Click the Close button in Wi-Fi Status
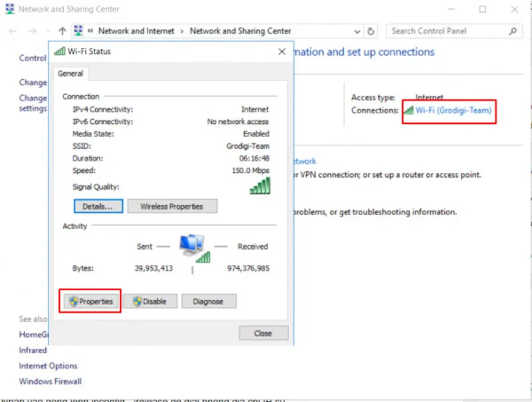Image resolution: width=532 pixels, height=402 pixels. coord(263,333)
